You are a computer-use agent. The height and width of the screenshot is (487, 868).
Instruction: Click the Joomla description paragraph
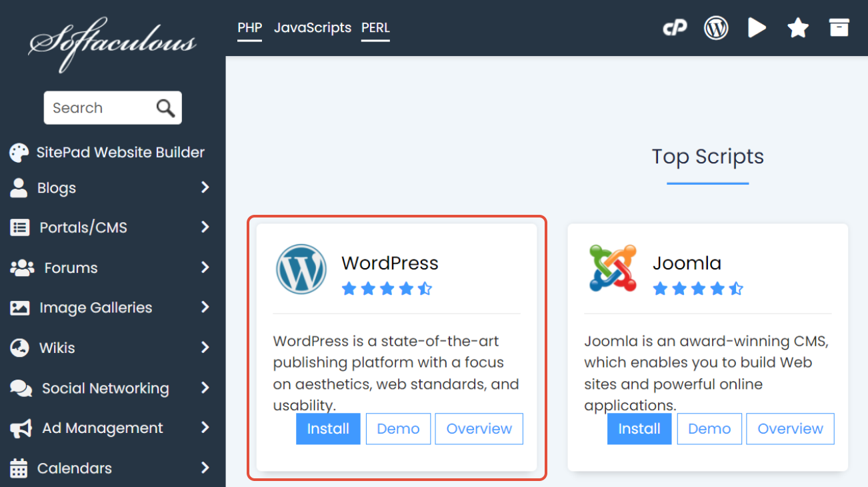pyautogui.click(x=707, y=373)
